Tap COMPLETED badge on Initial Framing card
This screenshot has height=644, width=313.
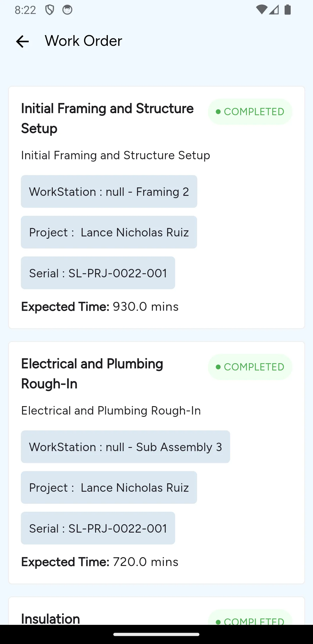pyautogui.click(x=250, y=112)
